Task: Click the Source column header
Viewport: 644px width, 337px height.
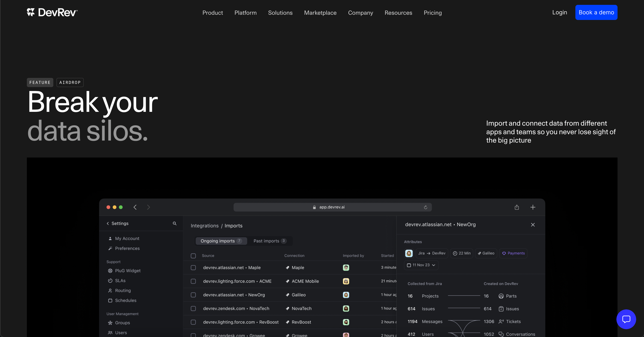Action: click(208, 256)
